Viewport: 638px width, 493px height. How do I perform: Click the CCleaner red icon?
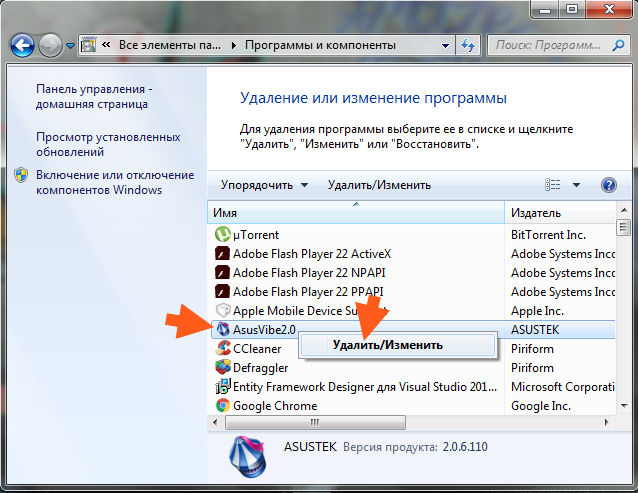coord(223,348)
